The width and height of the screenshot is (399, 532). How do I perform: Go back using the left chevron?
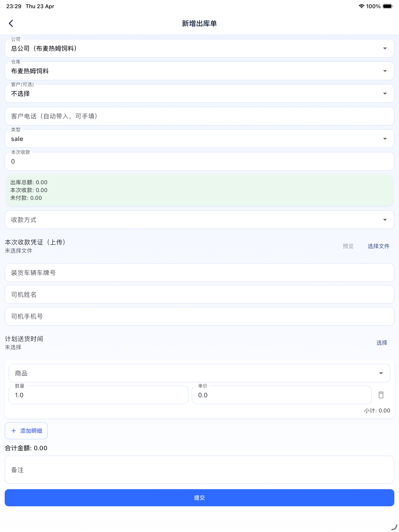point(11,23)
